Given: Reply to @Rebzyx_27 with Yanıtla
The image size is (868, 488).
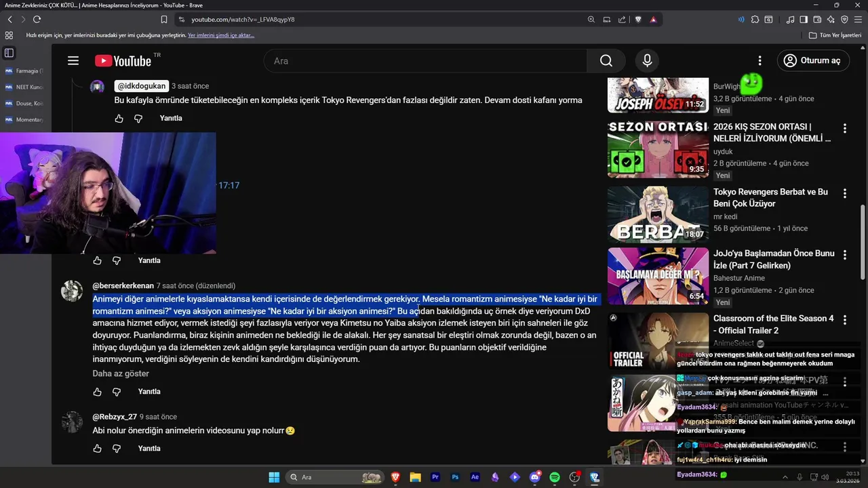Looking at the screenshot, I should point(149,449).
